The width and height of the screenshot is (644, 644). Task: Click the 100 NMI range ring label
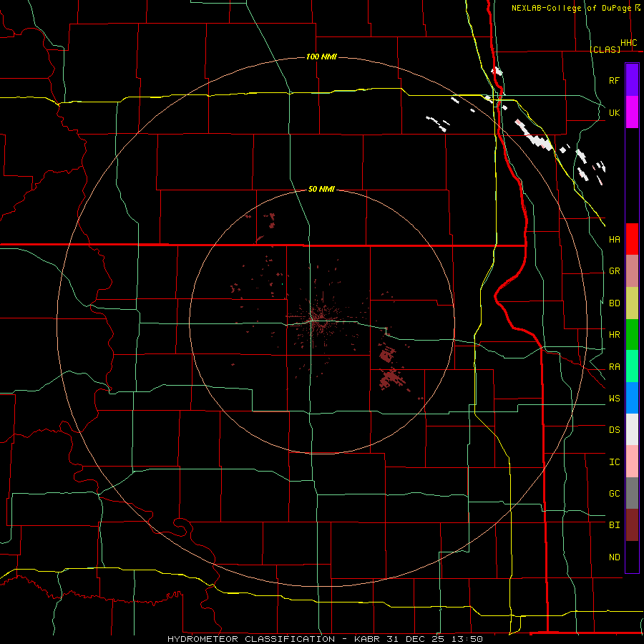(321, 57)
